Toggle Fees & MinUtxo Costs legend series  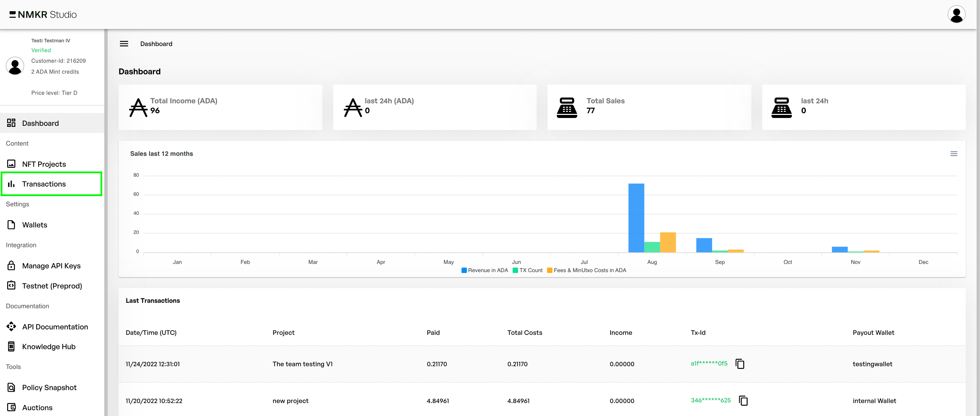(x=586, y=270)
